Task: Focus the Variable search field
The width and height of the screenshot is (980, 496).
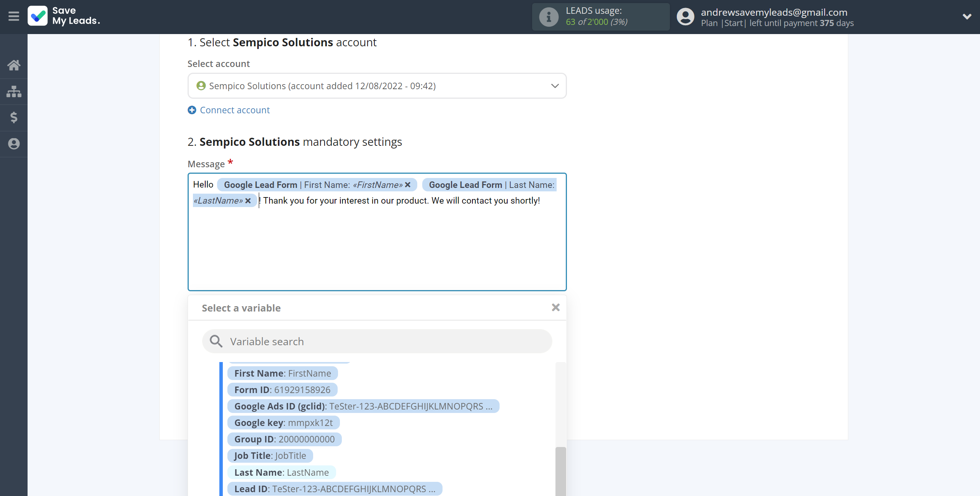Action: 377,341
